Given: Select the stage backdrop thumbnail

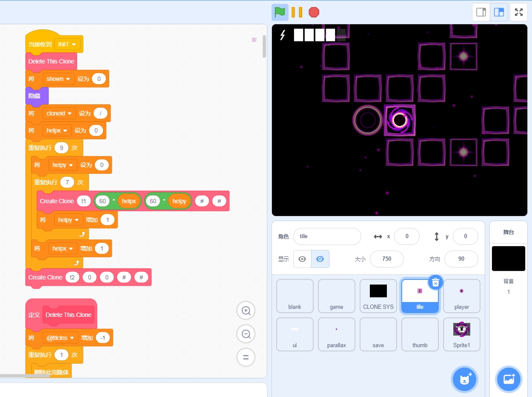Looking at the screenshot, I should 508,259.
